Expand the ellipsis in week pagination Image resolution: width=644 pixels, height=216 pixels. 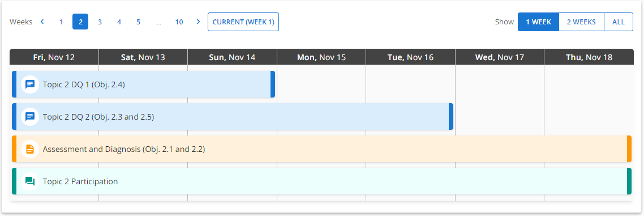tap(158, 22)
